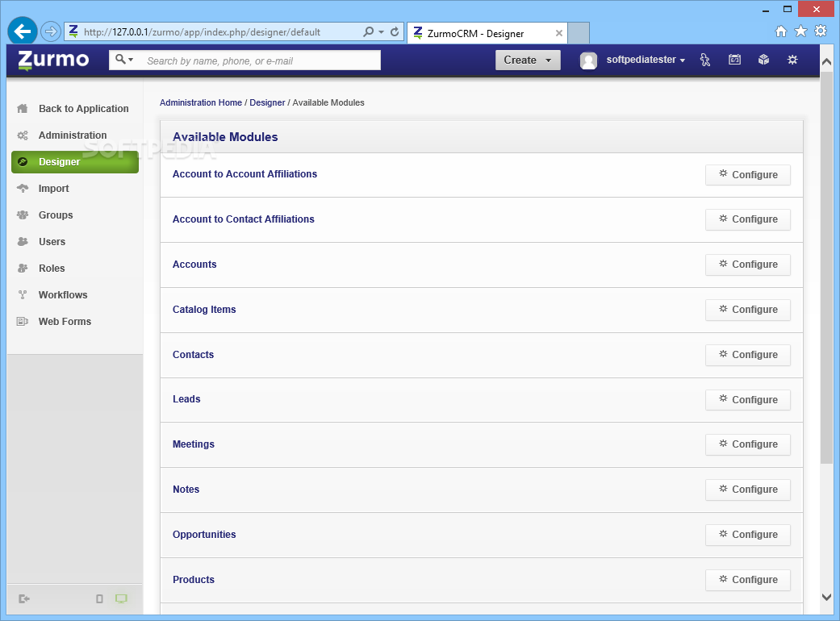This screenshot has height=621, width=840.
Task: Click the browser forward arrow
Action: [50, 31]
